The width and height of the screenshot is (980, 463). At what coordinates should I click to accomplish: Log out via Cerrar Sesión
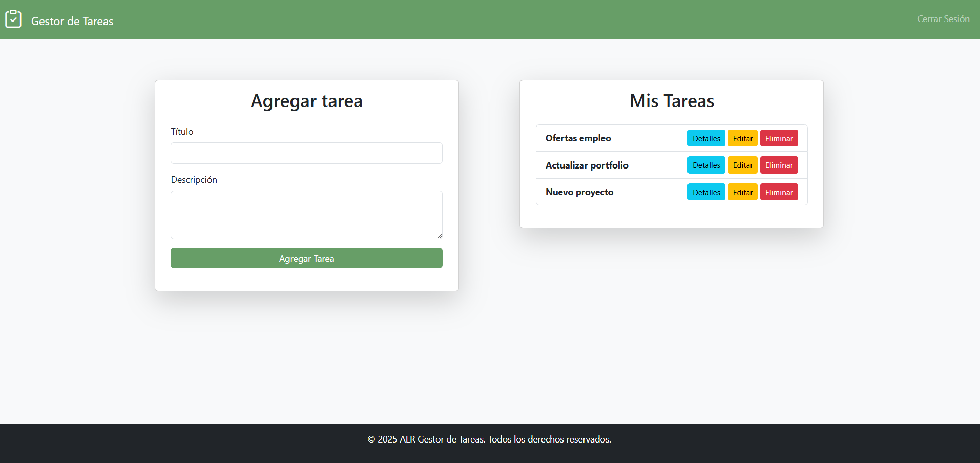point(943,19)
